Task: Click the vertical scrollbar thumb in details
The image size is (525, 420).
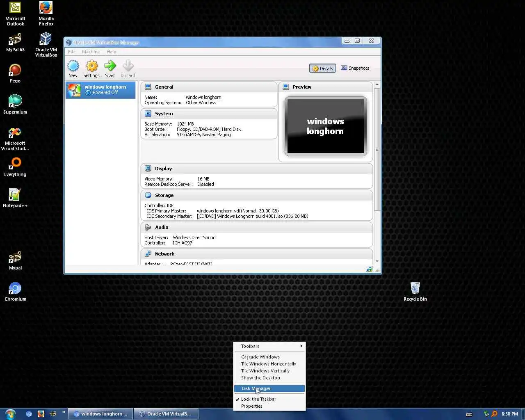Action: coord(377,149)
